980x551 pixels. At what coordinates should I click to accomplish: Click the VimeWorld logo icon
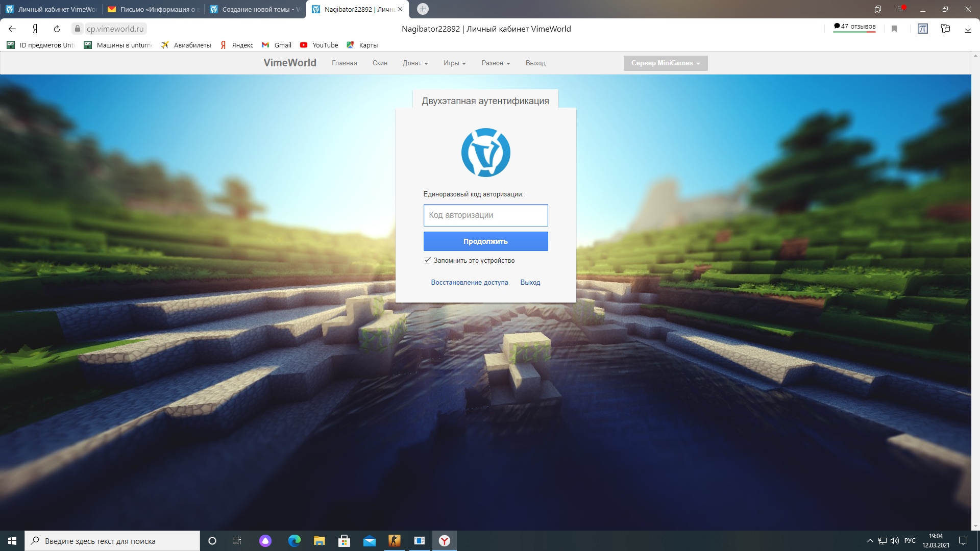(485, 152)
